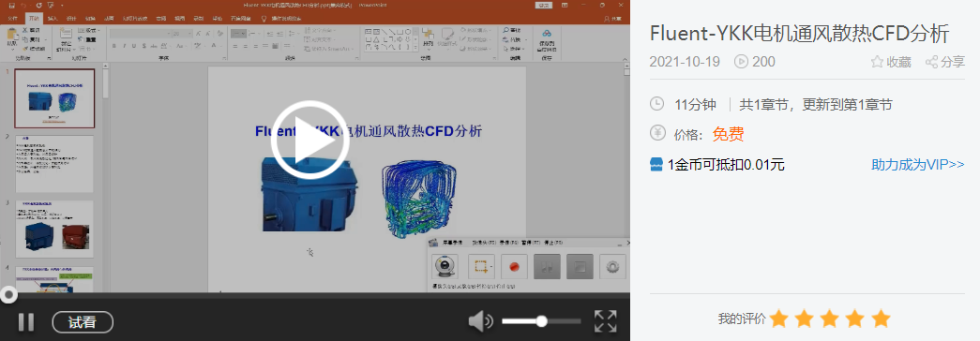The height and width of the screenshot is (341, 980).
Task: Click the 收藏 star to favorite the course
Action: click(891, 62)
